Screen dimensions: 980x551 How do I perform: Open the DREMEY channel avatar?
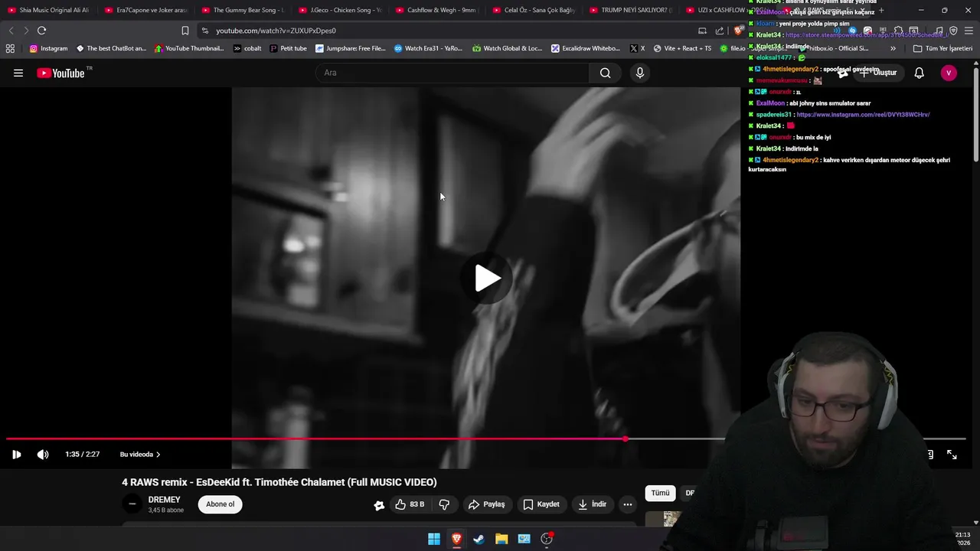pos(132,504)
